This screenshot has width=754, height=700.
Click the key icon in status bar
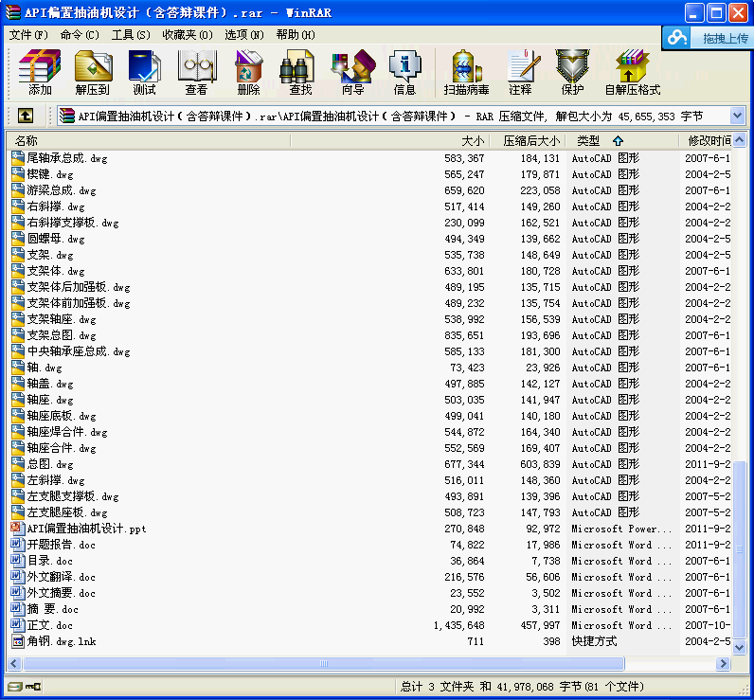33,687
